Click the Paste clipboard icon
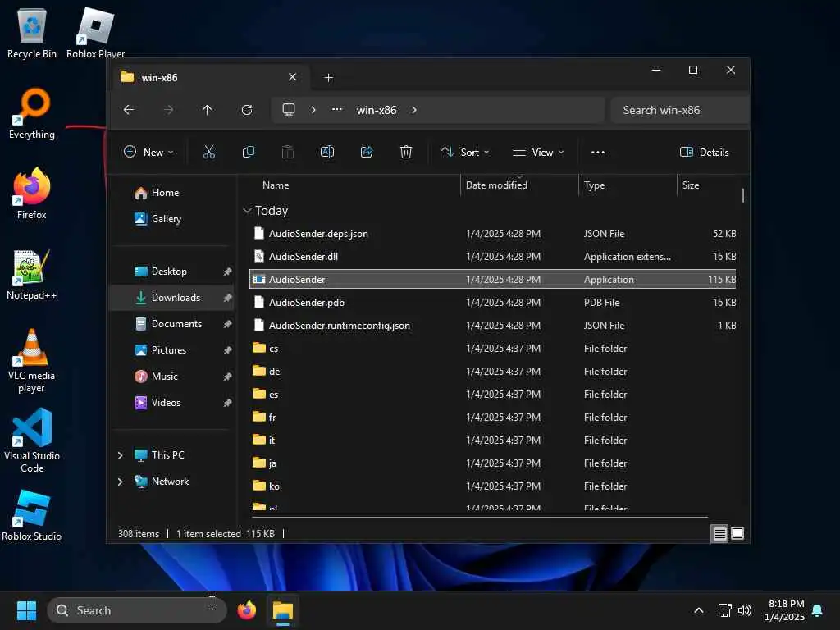Screen dimensions: 840x630 click(288, 152)
